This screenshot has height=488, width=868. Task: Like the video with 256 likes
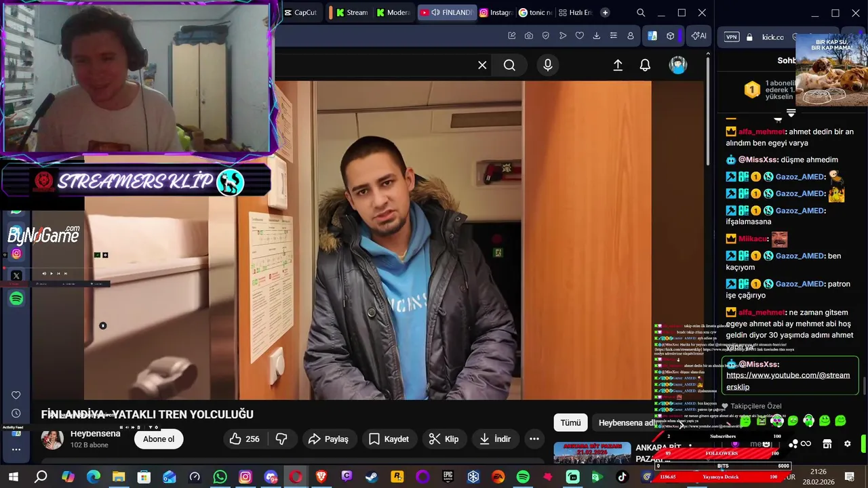244,439
